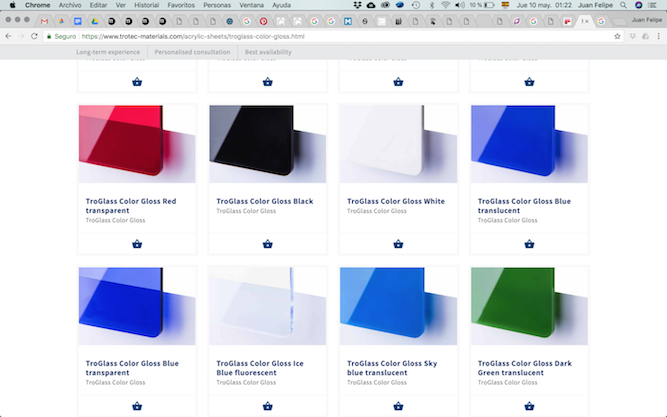Open the Blue translucent acrylic thumbnail
Image resolution: width=667 pixels, height=417 pixels.
(529, 144)
